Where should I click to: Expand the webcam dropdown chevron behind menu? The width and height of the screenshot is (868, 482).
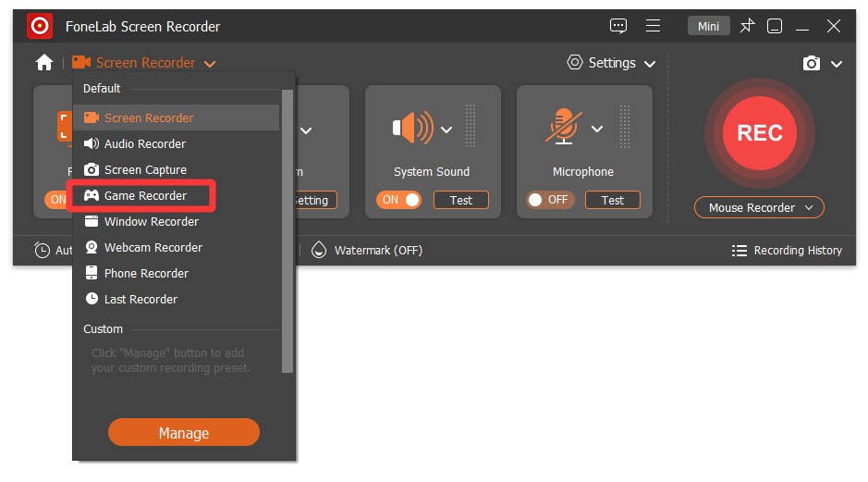pyautogui.click(x=306, y=130)
